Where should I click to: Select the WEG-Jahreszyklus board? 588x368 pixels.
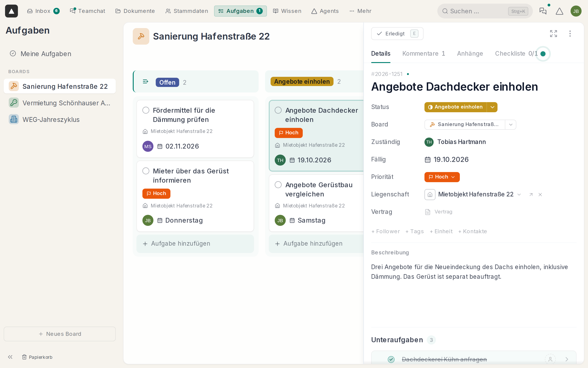pyautogui.click(x=59, y=120)
